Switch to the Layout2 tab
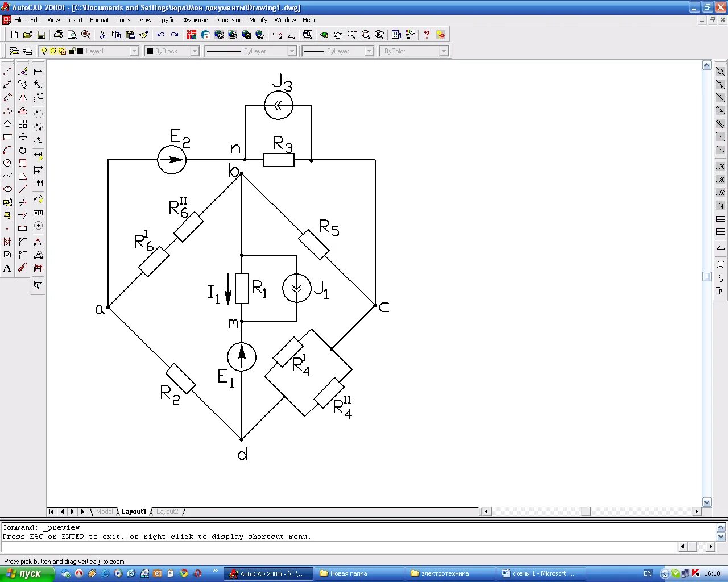The height and width of the screenshot is (582, 728). click(167, 512)
